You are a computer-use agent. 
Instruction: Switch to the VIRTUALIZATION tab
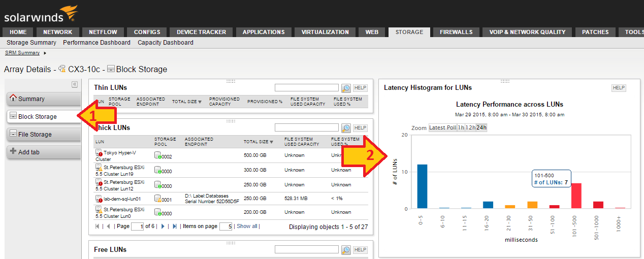point(325,32)
